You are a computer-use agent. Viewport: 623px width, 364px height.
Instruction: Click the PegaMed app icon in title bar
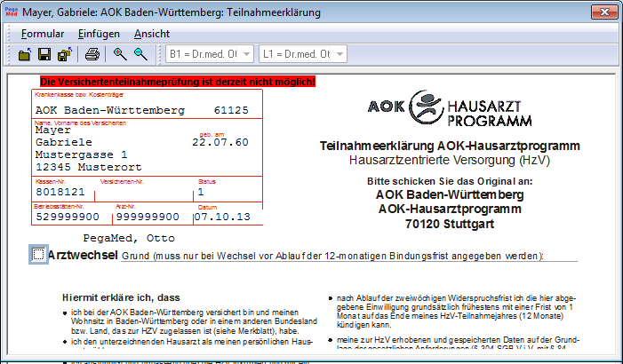12,12
